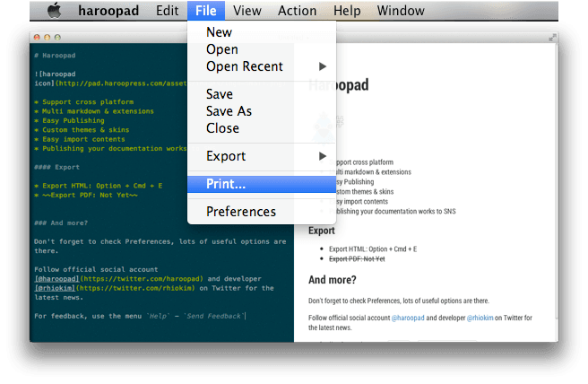
Task: Select the Close item in File menu
Action: point(222,128)
